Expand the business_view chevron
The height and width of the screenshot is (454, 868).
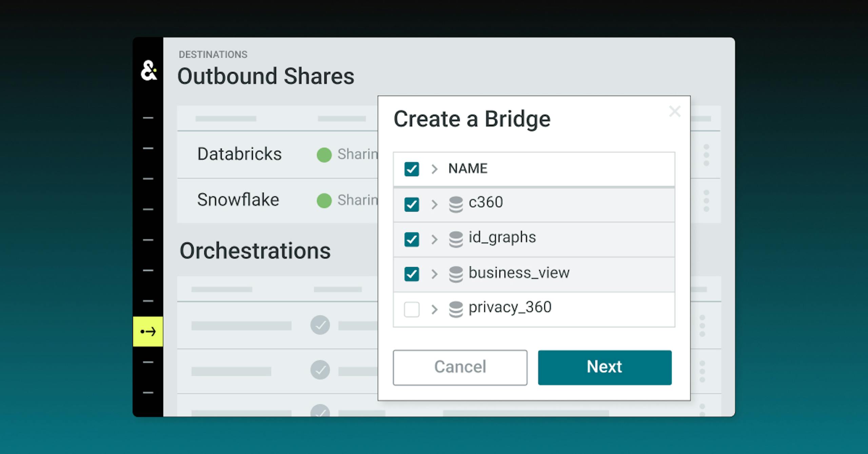[x=434, y=274]
